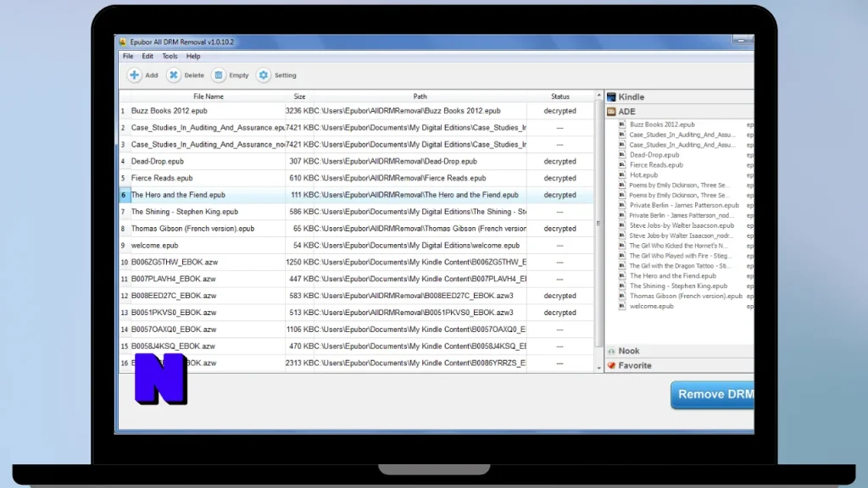This screenshot has height=488, width=868.
Task: Click the Delete X icon
Action: (174, 75)
